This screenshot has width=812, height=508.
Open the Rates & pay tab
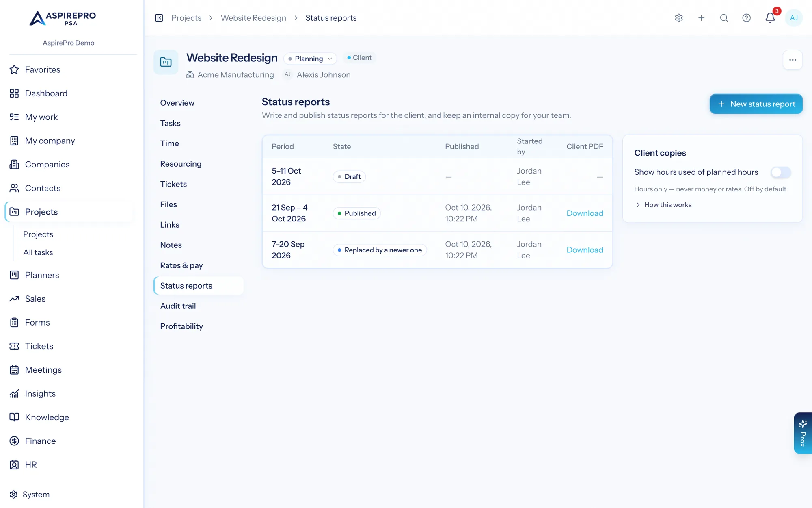tap(199, 265)
